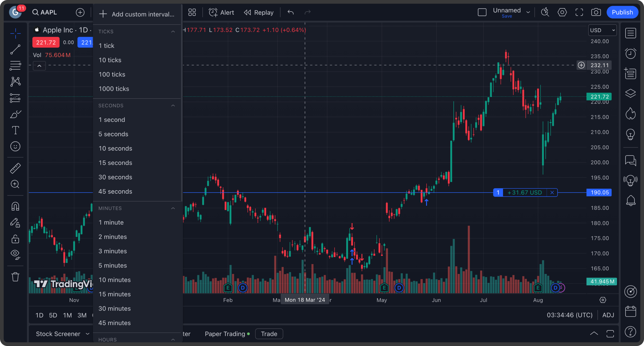This screenshot has width=644, height=346.
Task: Choose Add custom interval
Action: (x=137, y=14)
